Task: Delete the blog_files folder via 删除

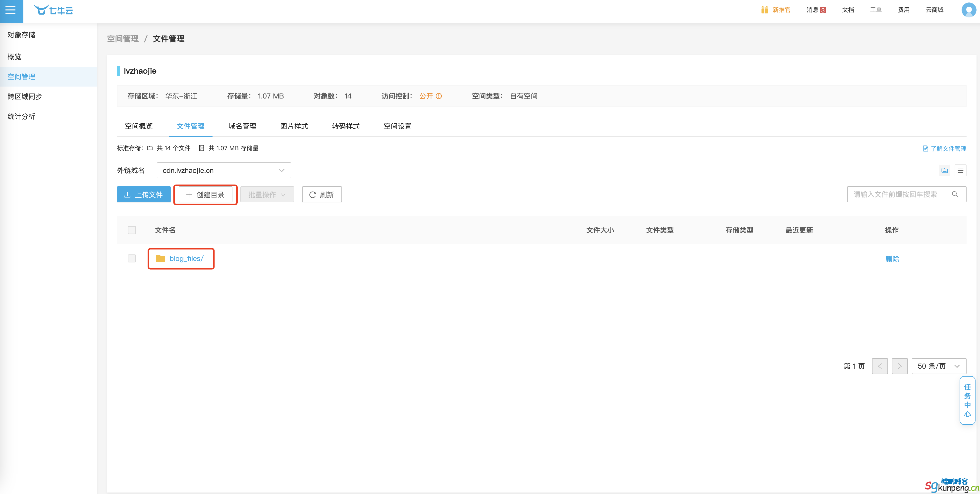Action: [892, 259]
